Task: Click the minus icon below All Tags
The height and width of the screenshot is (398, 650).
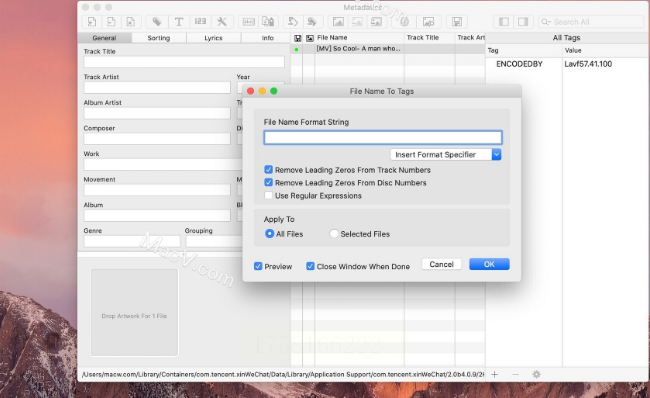Action: (515, 374)
